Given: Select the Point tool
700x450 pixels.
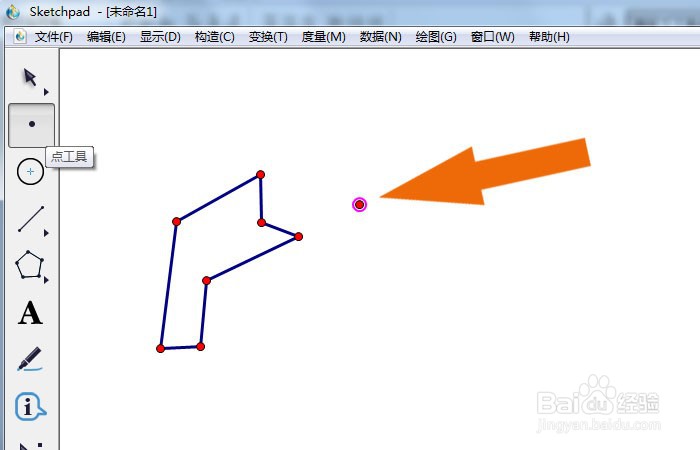Looking at the screenshot, I should 31,125.
